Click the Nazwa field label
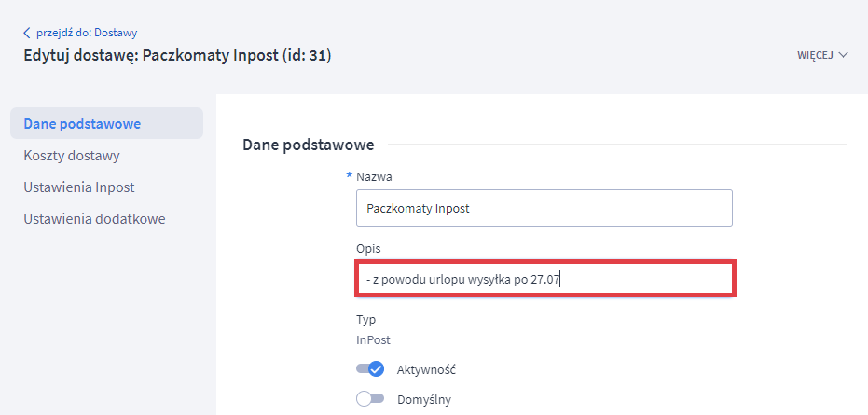 373,177
